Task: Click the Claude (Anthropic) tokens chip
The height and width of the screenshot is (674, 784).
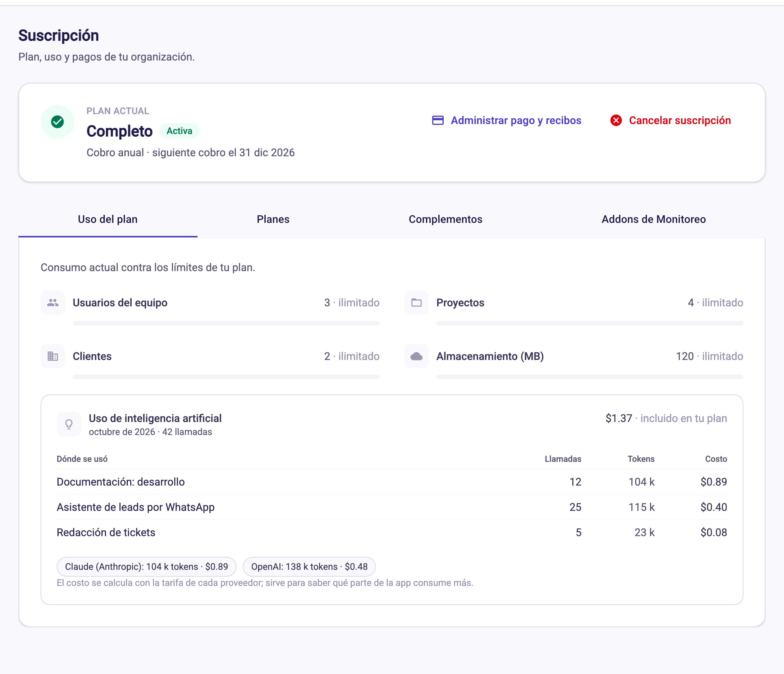Action: pyautogui.click(x=147, y=567)
